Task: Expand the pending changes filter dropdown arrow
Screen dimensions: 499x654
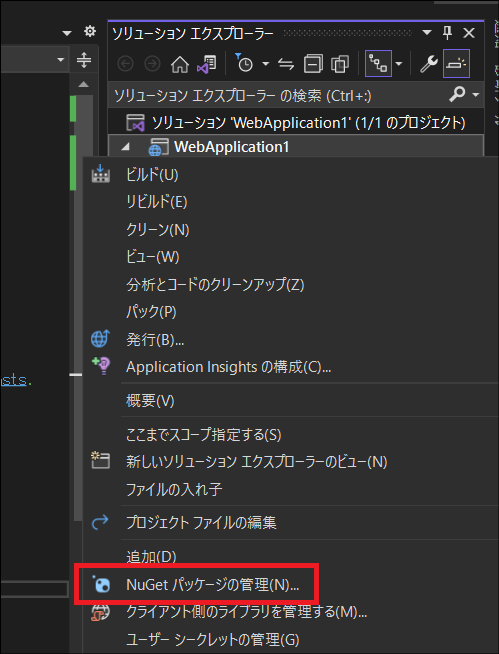Action: pos(265,64)
